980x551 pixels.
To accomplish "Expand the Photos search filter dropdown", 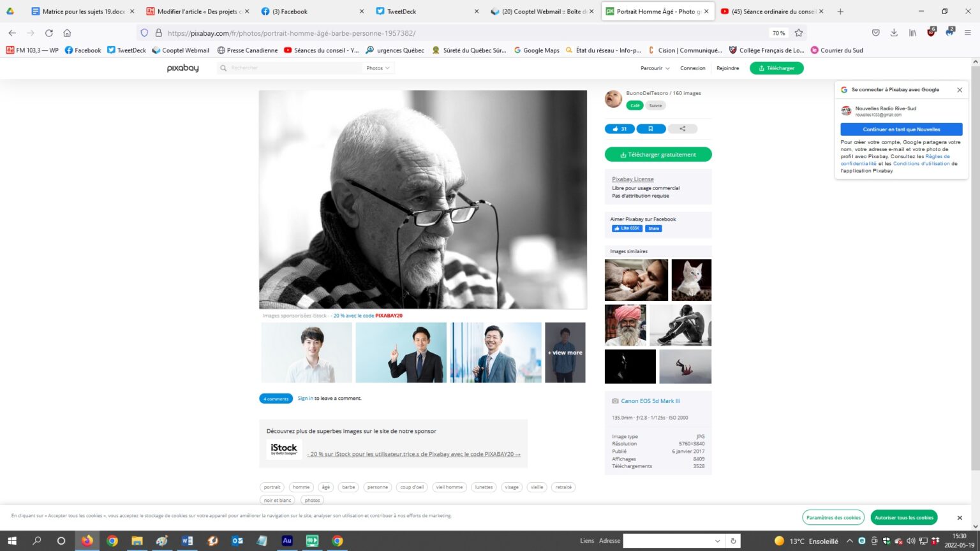I will (x=378, y=68).
